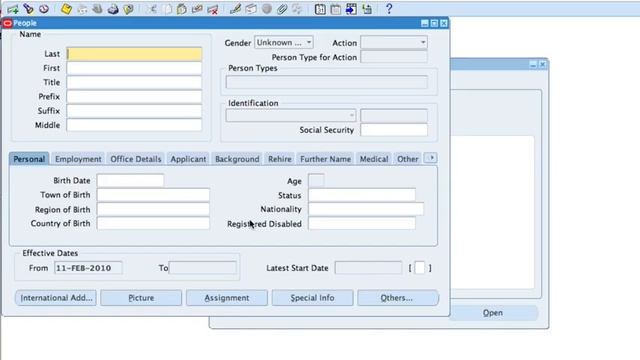640x360 pixels.
Task: Click the flashlight Find icon
Action: [x=28, y=9]
